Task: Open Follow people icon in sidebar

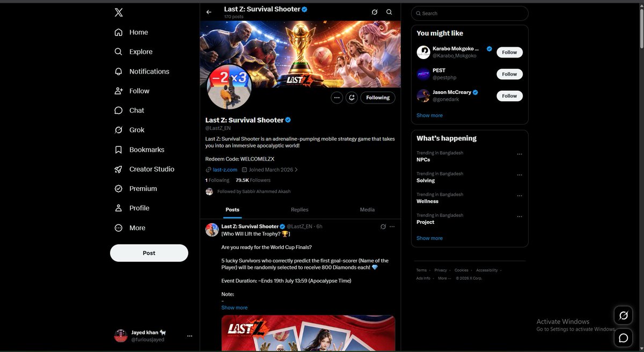Action: point(119,91)
